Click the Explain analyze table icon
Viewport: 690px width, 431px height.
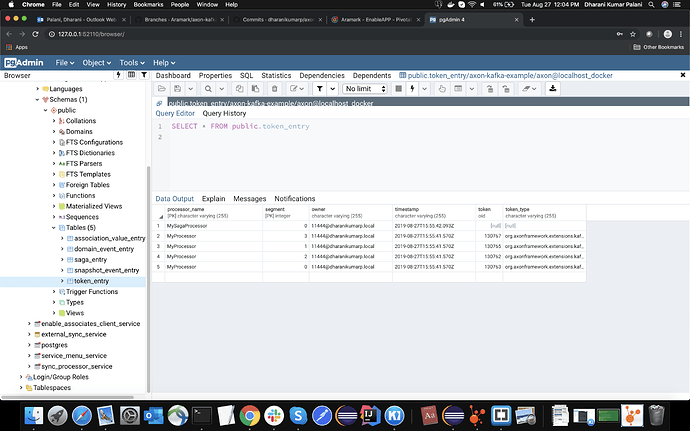[458, 89]
